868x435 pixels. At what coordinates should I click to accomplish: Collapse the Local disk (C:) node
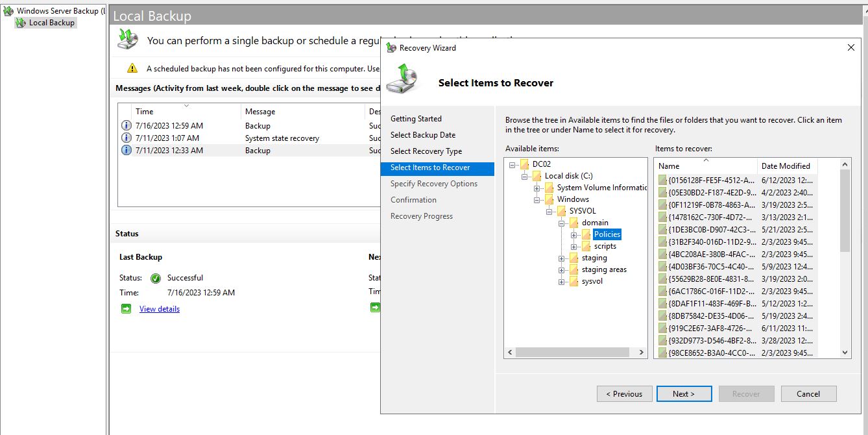525,176
